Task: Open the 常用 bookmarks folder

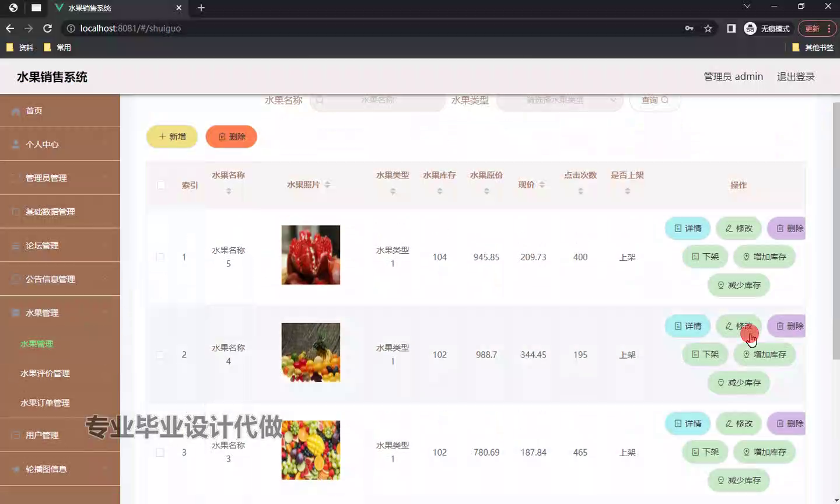Action: pyautogui.click(x=57, y=47)
